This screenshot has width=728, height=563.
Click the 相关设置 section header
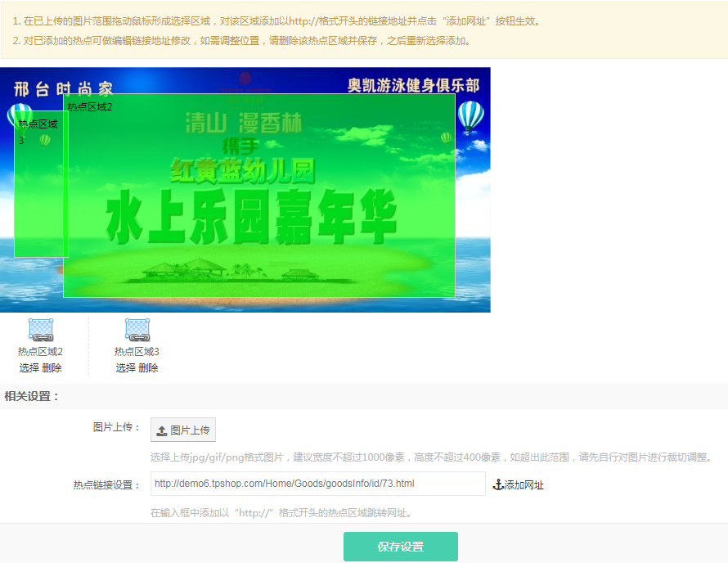point(32,397)
